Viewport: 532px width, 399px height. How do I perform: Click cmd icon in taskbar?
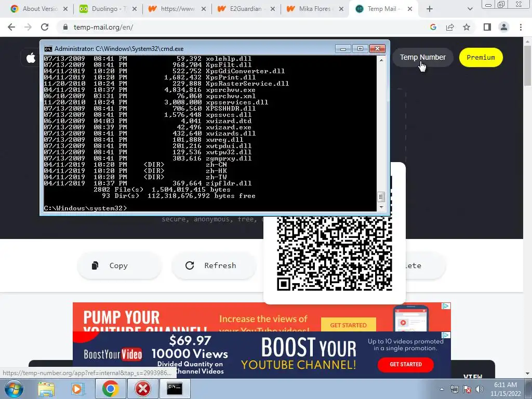175,389
